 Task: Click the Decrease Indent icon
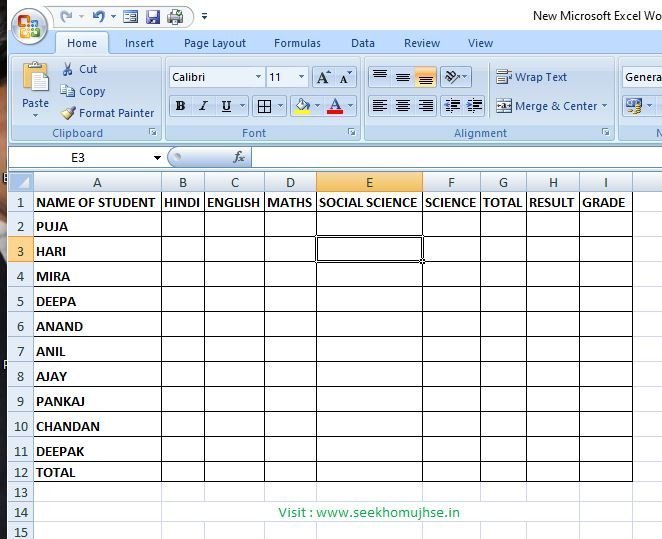[x=452, y=106]
